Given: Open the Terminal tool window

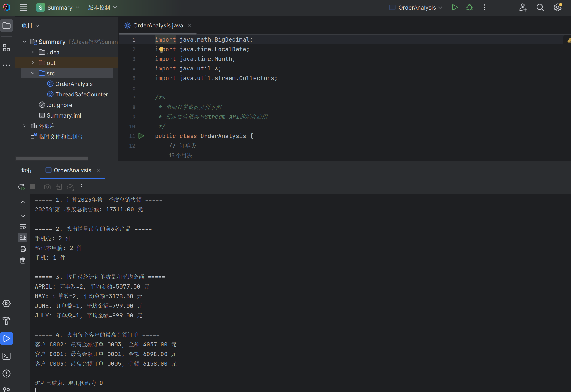Looking at the screenshot, I should [6, 356].
